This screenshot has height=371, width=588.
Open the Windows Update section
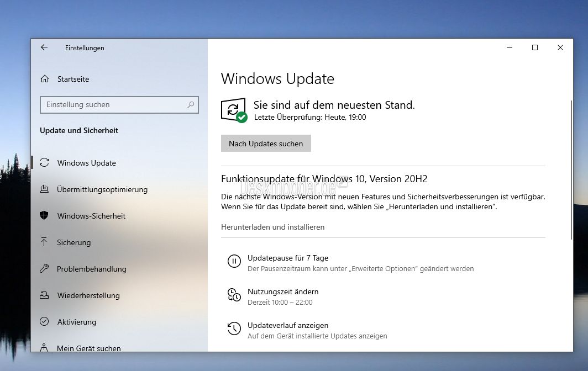87,163
